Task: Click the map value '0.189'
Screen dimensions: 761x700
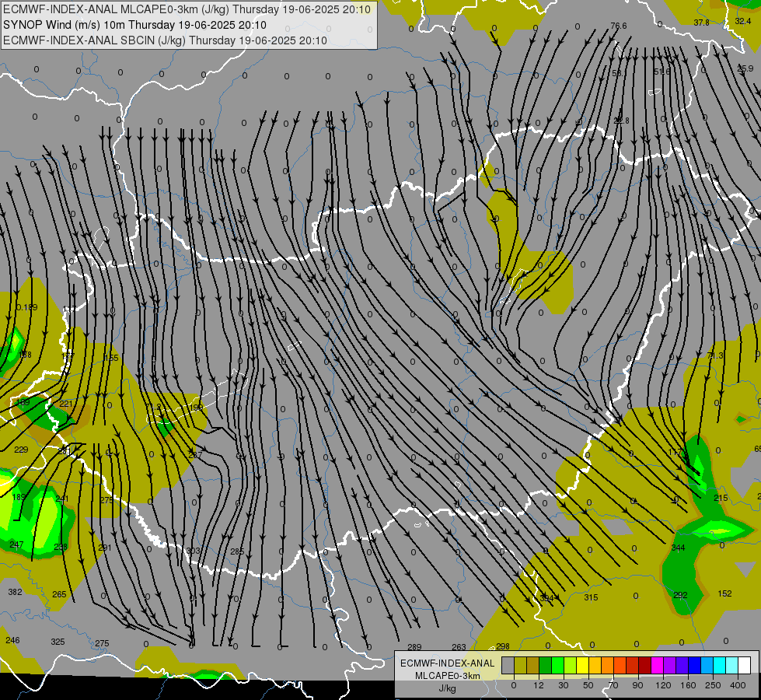Action: click(x=26, y=307)
